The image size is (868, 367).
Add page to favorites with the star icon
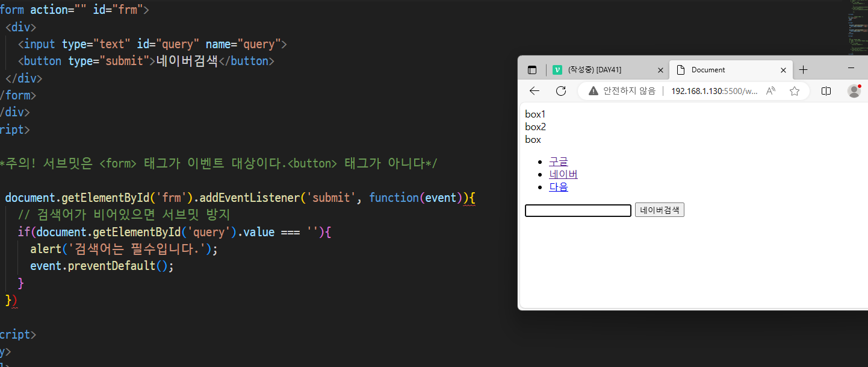794,91
